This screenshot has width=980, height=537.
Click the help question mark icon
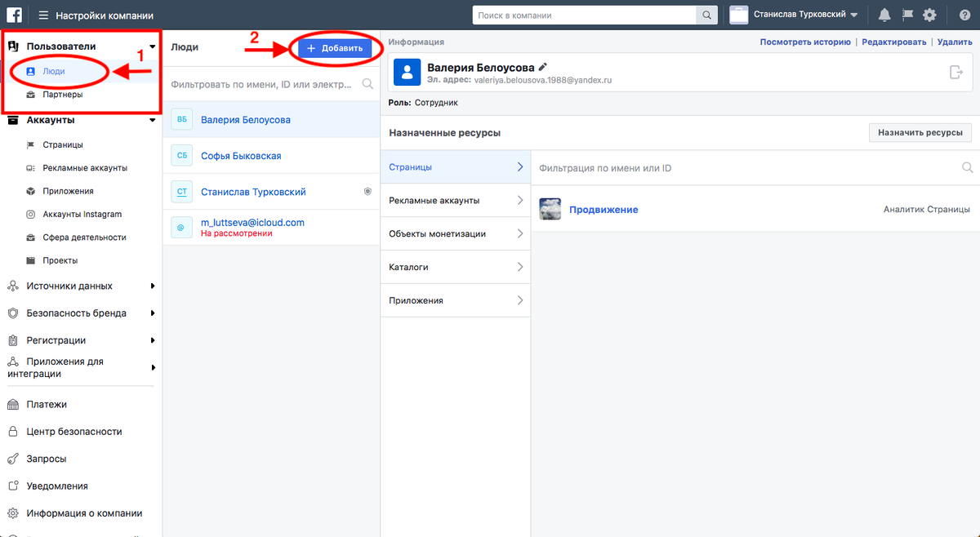coord(964,15)
